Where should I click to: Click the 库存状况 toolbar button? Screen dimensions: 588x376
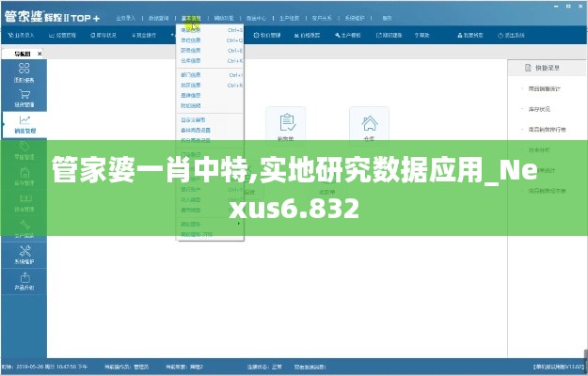[x=103, y=35]
